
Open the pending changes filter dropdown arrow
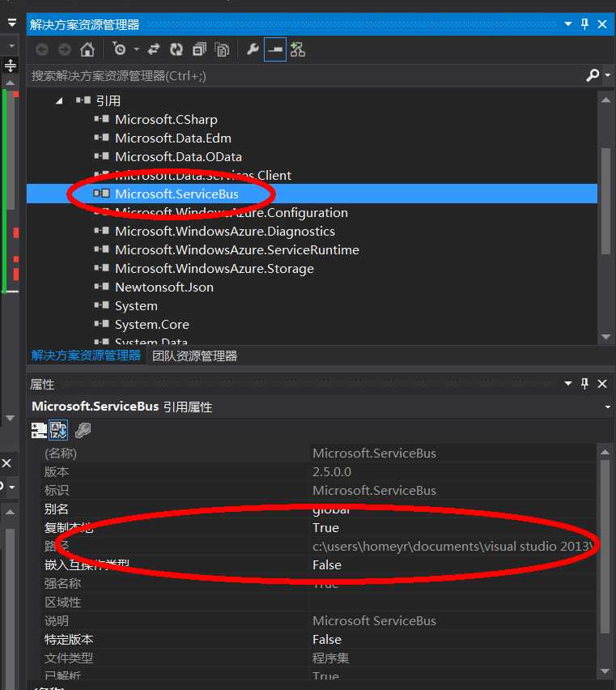136,49
